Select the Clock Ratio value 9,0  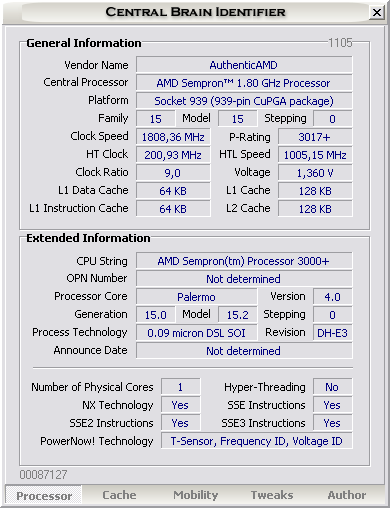[173, 173]
